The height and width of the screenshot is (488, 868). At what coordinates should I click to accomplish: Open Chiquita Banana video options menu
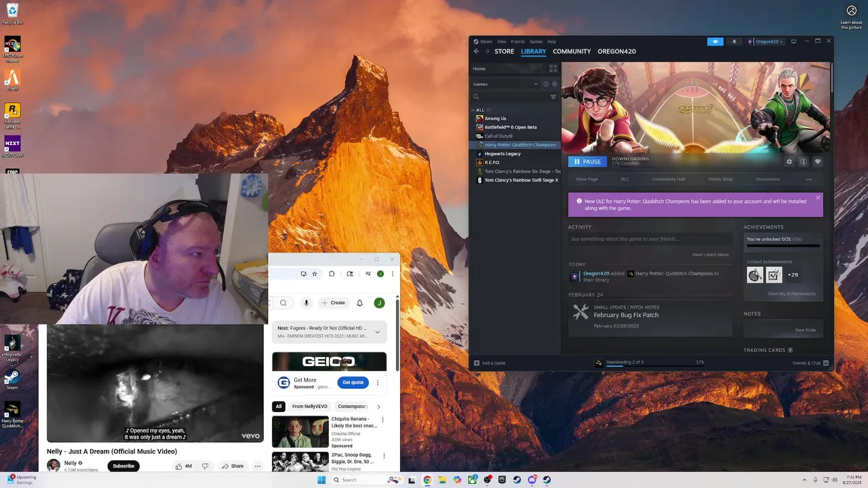tap(382, 420)
